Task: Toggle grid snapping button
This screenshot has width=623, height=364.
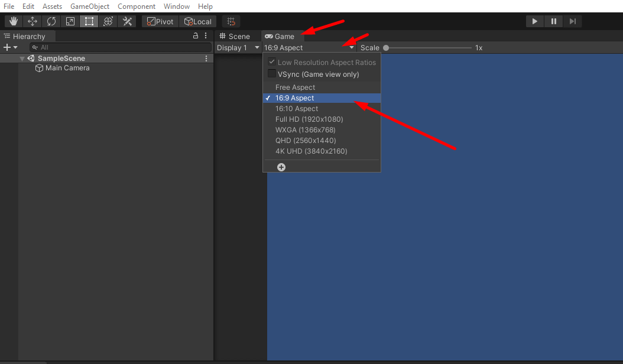Action: (x=231, y=21)
